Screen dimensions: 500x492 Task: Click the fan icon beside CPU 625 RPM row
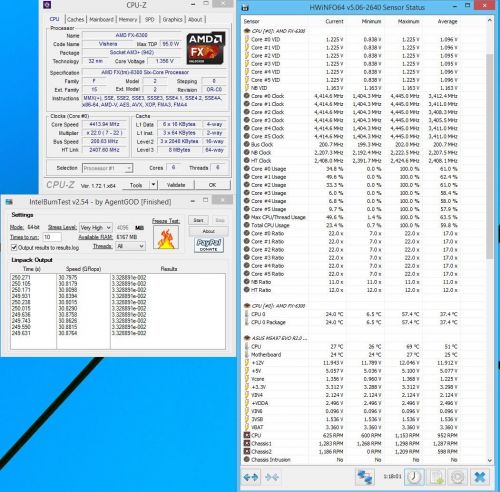coord(247,435)
